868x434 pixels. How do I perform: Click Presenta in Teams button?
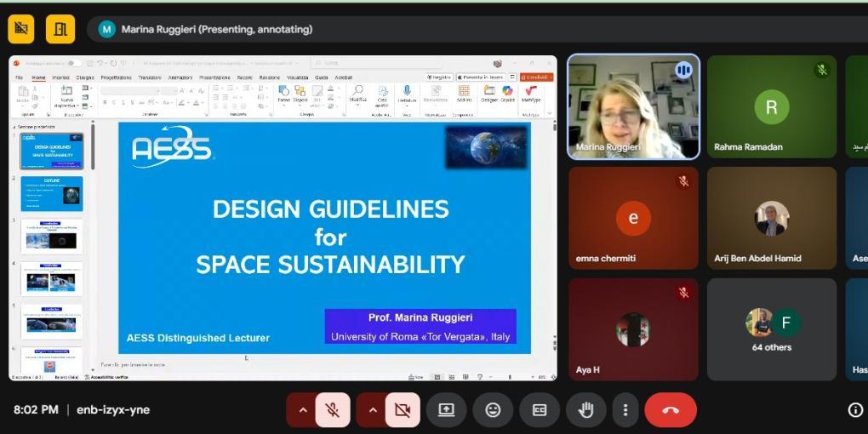point(481,77)
